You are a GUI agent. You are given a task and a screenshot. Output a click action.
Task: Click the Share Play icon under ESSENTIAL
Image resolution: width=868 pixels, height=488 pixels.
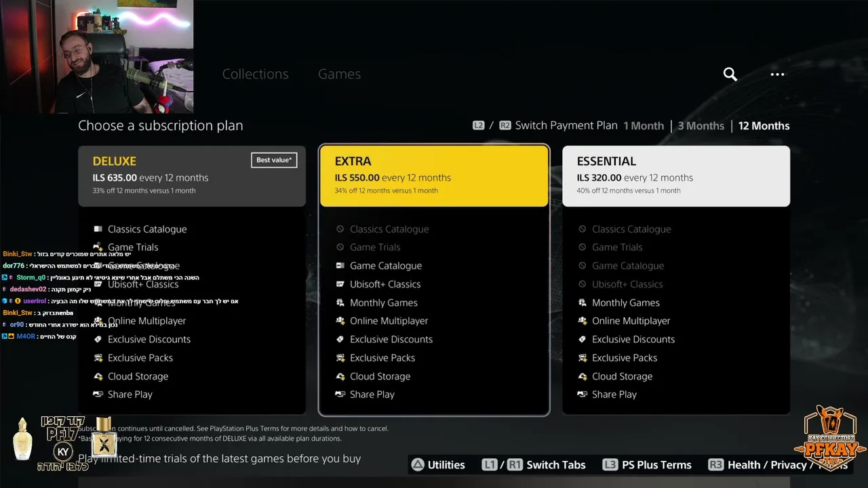pos(583,394)
